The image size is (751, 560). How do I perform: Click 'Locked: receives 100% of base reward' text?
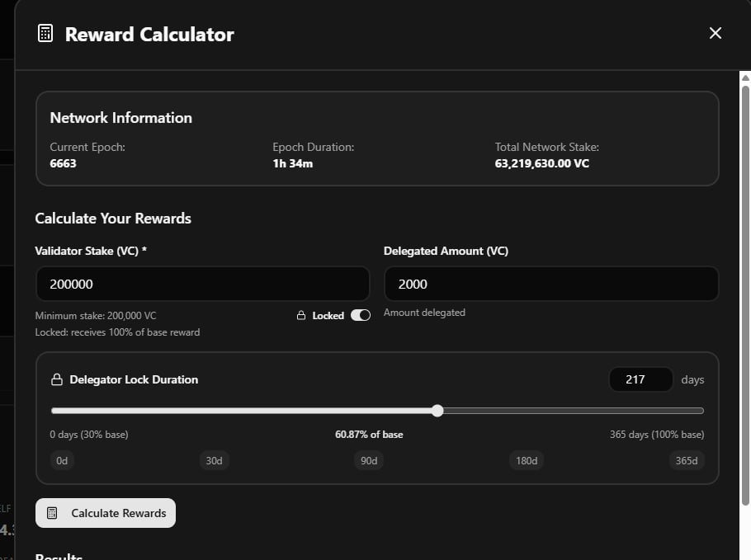(117, 332)
